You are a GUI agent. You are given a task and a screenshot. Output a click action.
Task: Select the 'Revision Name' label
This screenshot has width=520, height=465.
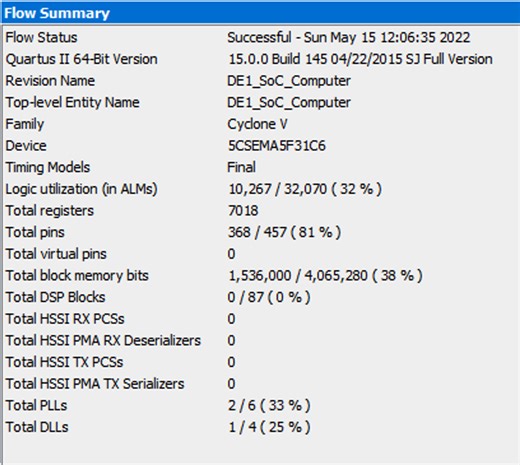(50, 81)
